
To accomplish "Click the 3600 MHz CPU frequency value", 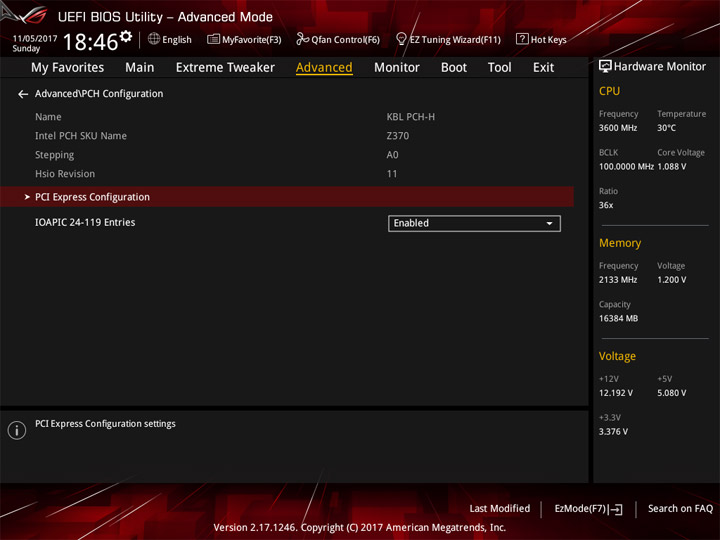I will [x=618, y=128].
